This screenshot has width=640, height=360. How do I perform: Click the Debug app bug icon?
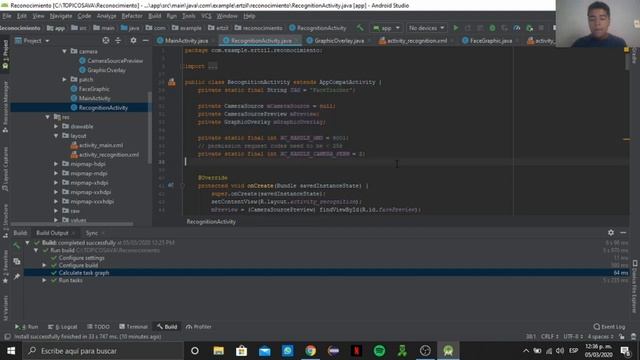click(x=492, y=28)
